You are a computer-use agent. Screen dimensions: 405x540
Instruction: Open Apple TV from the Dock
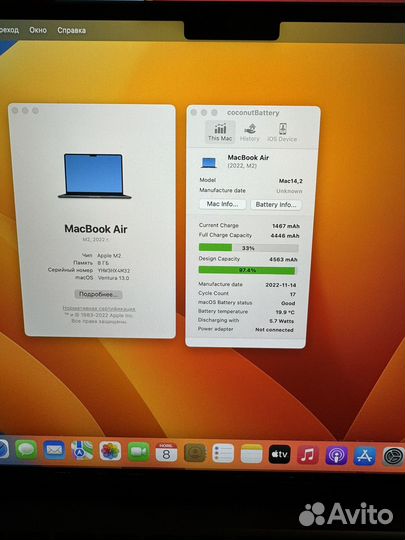pos(279,454)
